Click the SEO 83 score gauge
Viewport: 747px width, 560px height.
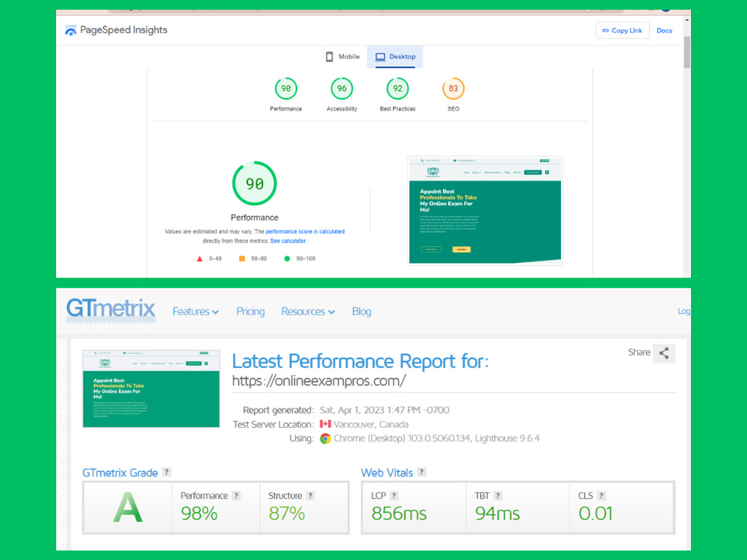click(453, 89)
